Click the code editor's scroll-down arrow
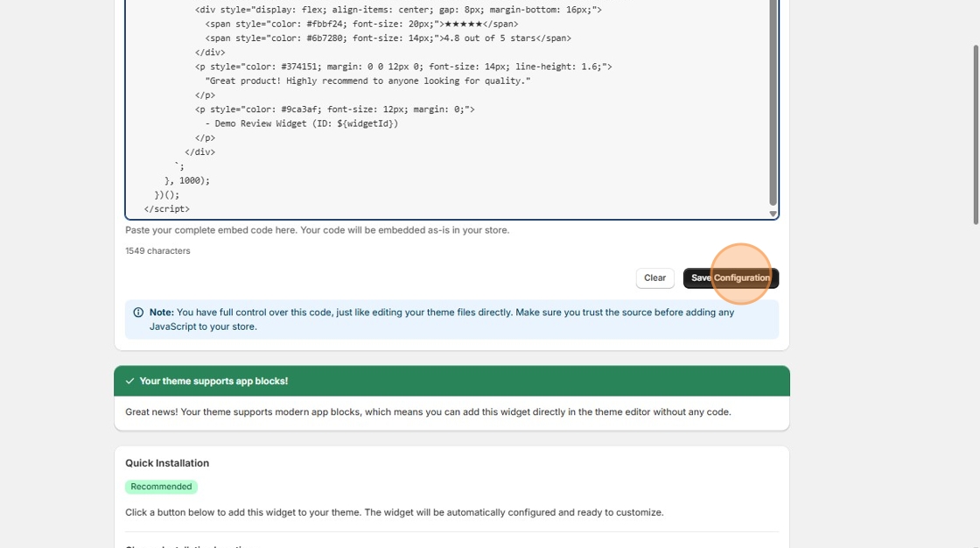Screen dimensions: 980x548 point(773,214)
